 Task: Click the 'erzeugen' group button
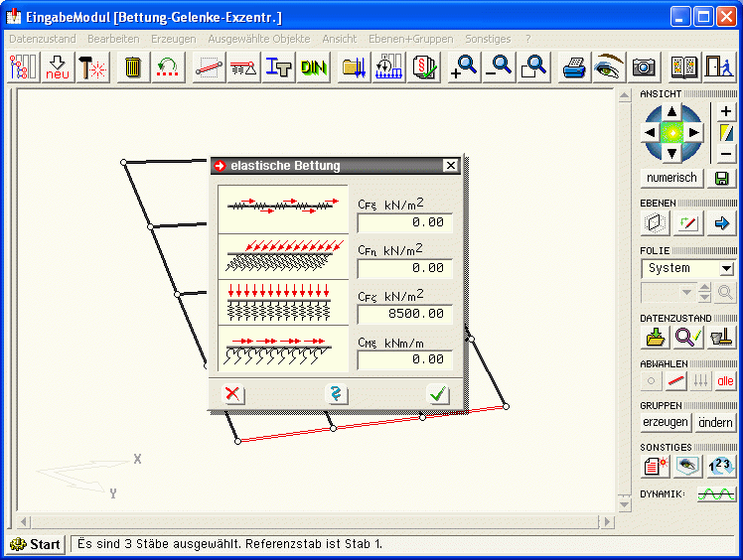tap(665, 422)
